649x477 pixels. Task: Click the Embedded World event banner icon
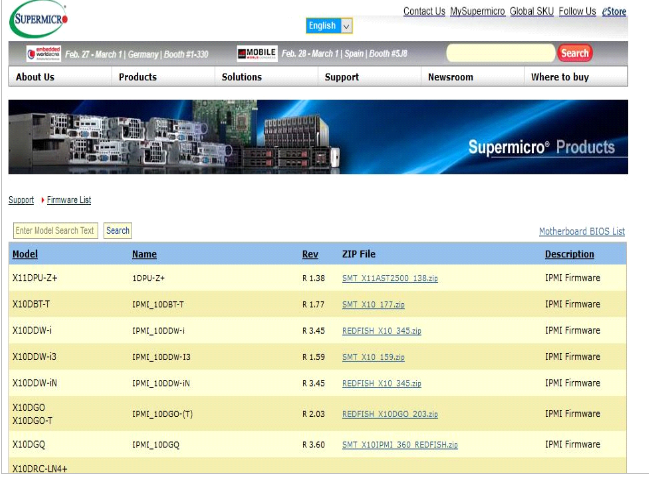coord(43,54)
